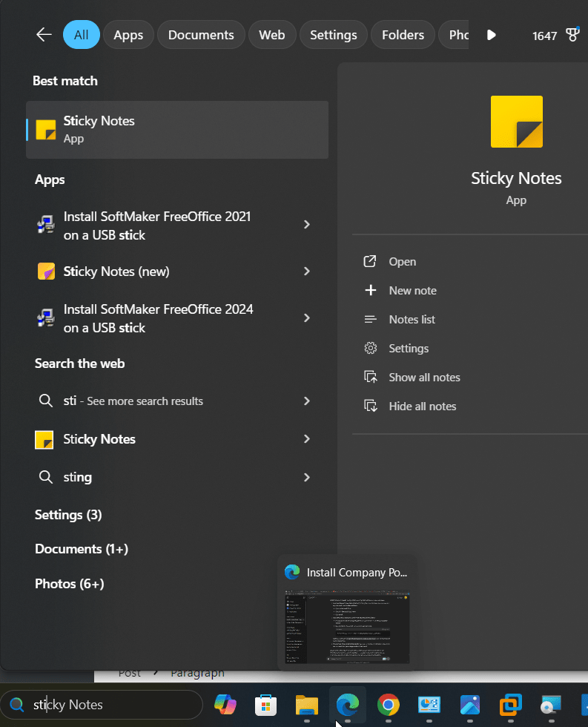The width and height of the screenshot is (588, 727).
Task: Click the rewards trophy icon
Action: coord(572,35)
